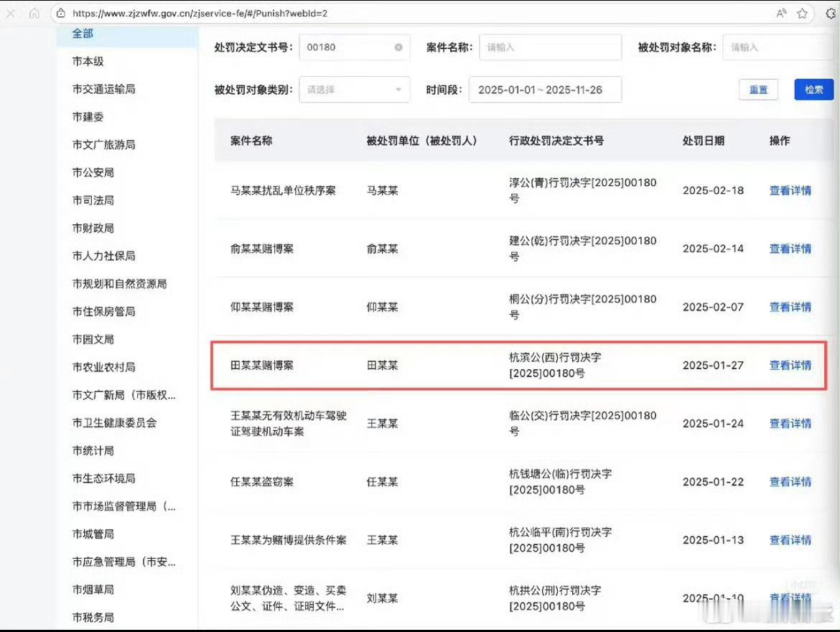Open 查看详情 for 田某某赌博案

tap(790, 365)
